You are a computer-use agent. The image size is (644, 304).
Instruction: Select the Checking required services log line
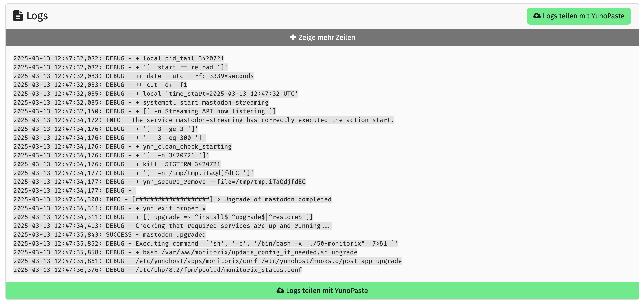172,226
